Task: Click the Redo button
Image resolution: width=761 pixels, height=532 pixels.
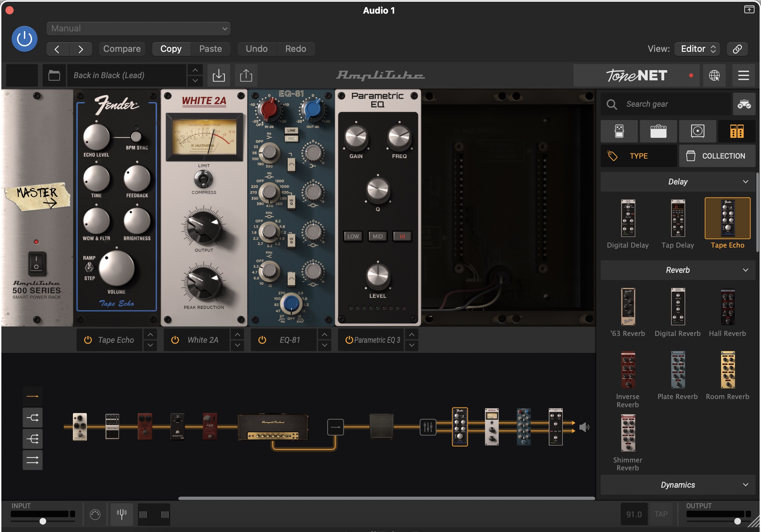Action: pyautogui.click(x=296, y=49)
